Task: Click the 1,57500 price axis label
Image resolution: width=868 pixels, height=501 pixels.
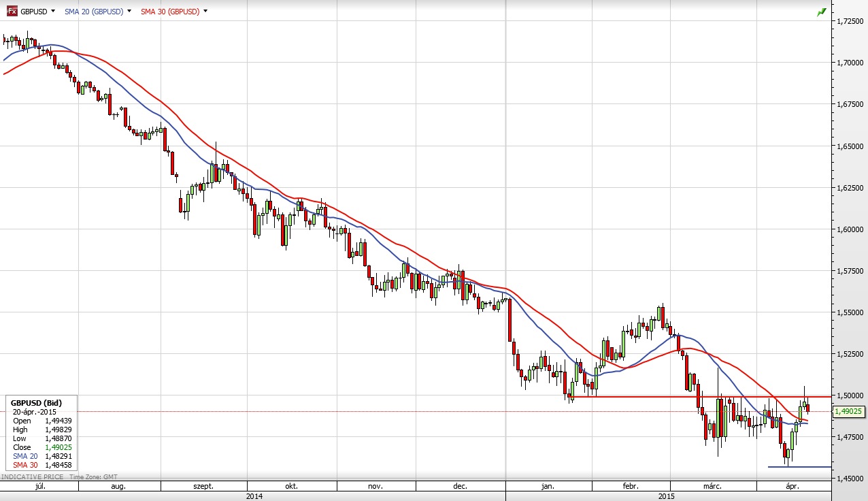Action: coord(850,270)
